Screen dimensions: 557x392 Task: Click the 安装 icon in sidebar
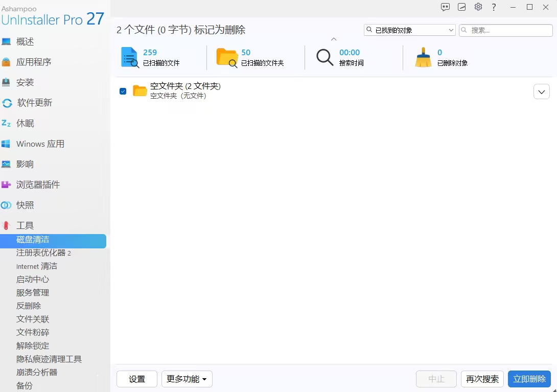pyautogui.click(x=6, y=82)
